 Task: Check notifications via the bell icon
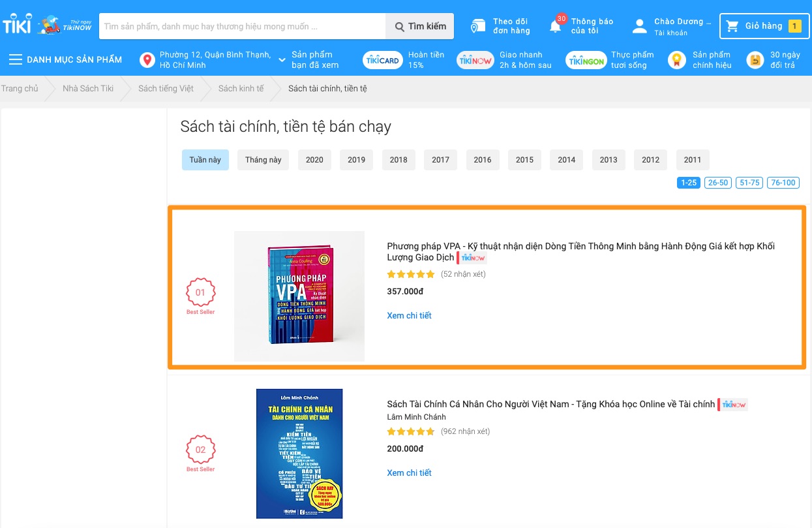tap(556, 25)
